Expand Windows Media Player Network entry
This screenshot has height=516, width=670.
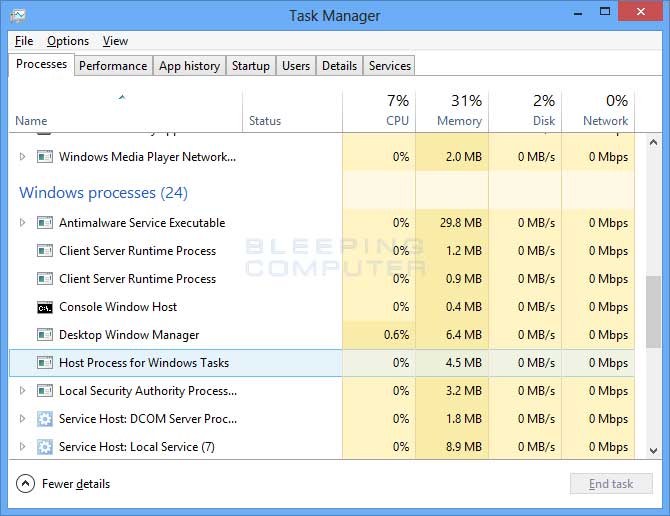(x=23, y=157)
